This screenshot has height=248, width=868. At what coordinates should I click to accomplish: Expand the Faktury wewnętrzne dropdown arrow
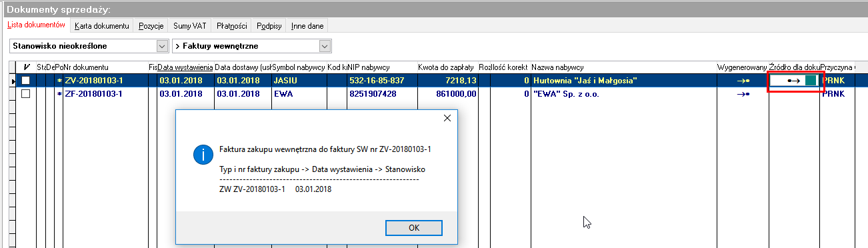pyautogui.click(x=325, y=46)
